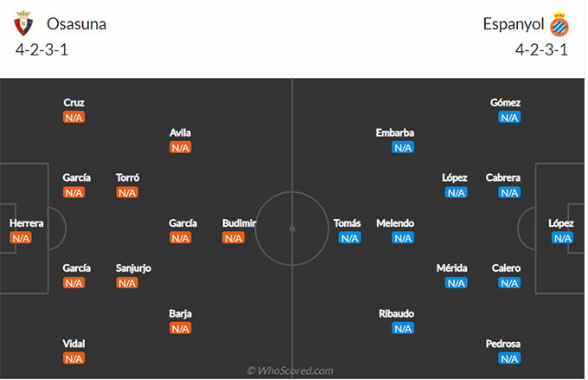
Task: Select Embarba's blue N/A rating badge
Action: 403,147
